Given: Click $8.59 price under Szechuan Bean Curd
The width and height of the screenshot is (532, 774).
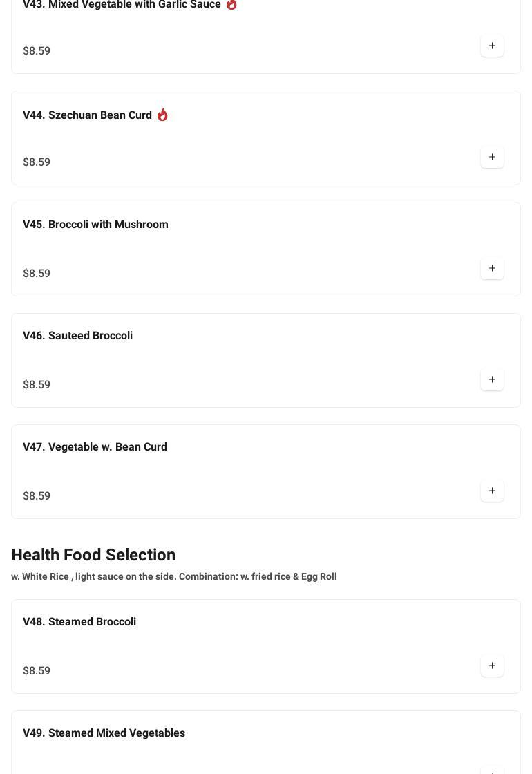Looking at the screenshot, I should (x=37, y=162).
